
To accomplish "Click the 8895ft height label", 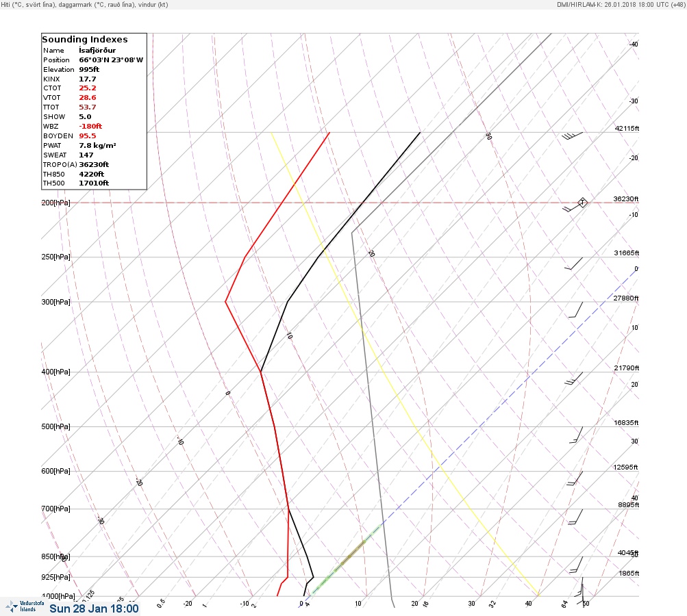I will pyautogui.click(x=629, y=505).
